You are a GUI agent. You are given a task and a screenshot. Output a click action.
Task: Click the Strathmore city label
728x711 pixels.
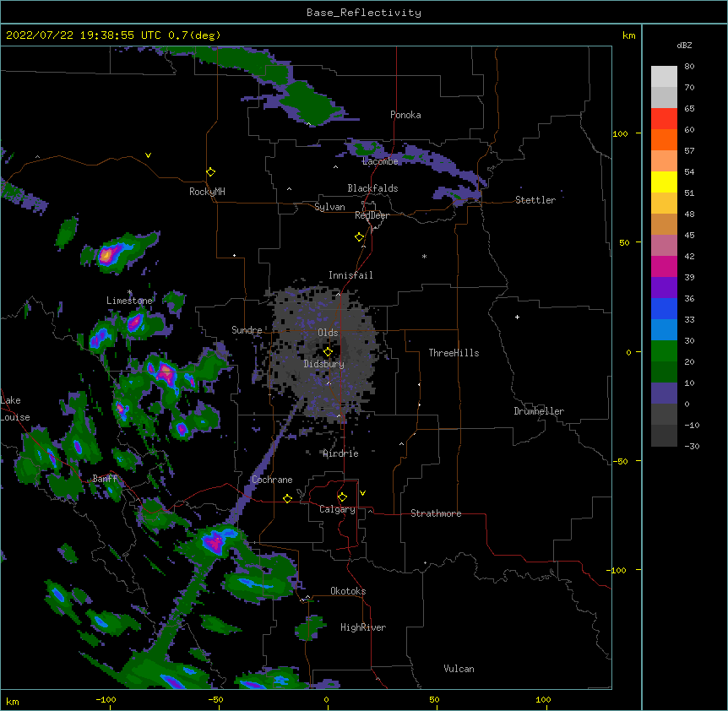[436, 513]
